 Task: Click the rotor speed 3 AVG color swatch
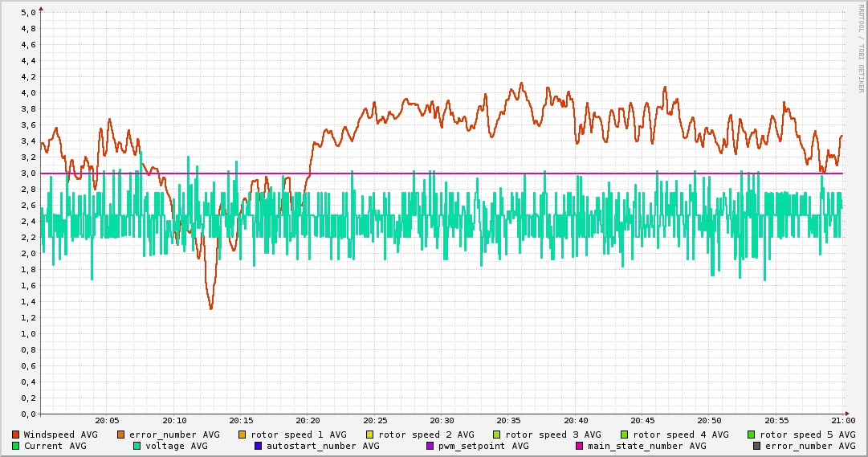tap(496, 435)
